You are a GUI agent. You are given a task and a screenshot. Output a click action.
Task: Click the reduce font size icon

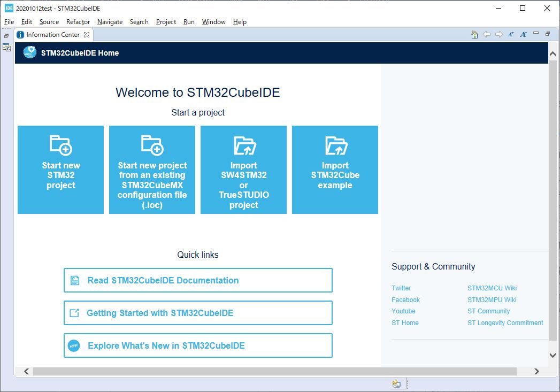click(511, 35)
